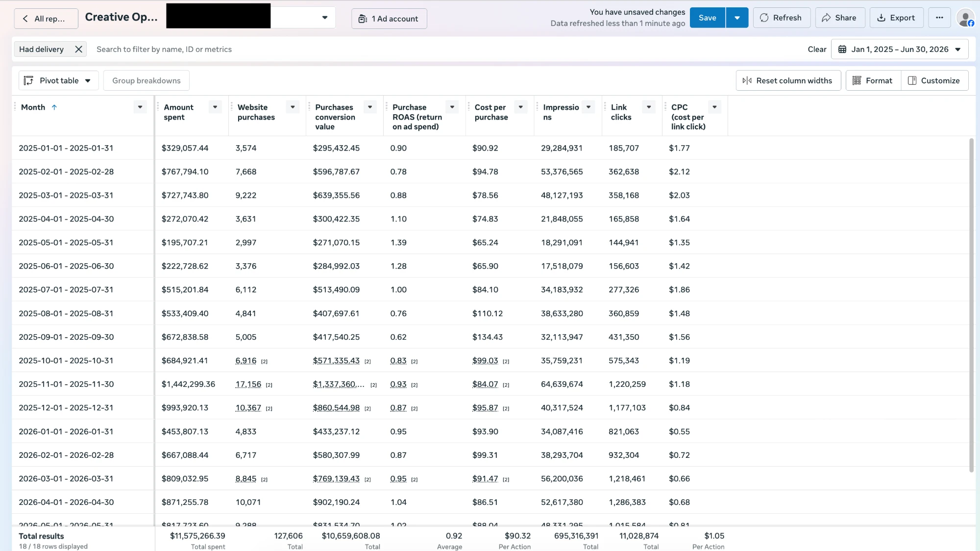This screenshot has height=551, width=980.
Task: Open Purchases conversion value column menu
Action: click(x=370, y=107)
